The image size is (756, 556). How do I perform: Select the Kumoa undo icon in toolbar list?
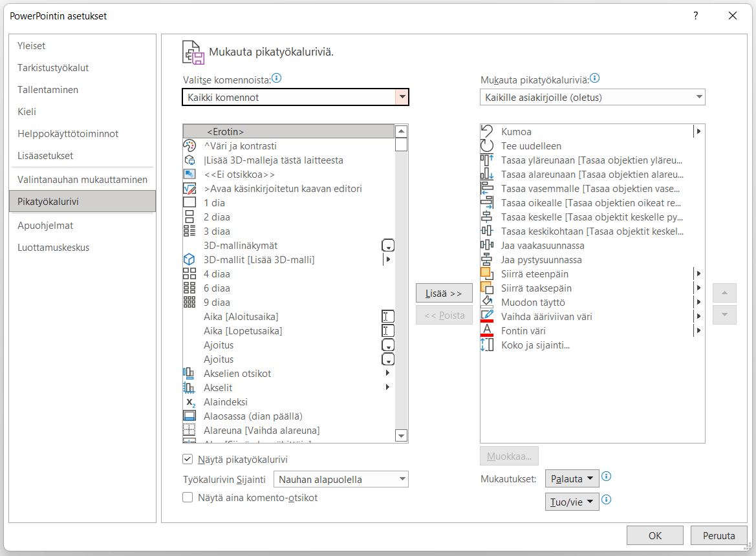[487, 131]
